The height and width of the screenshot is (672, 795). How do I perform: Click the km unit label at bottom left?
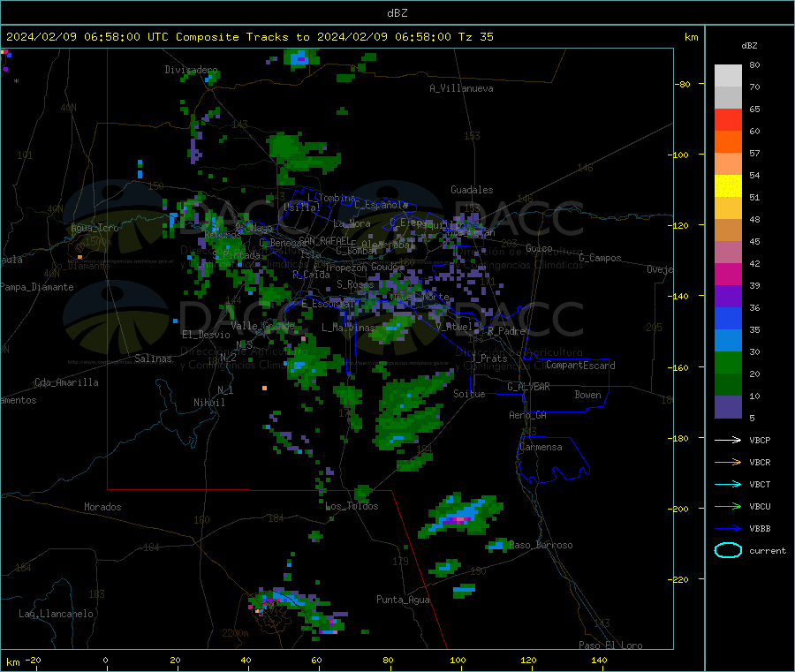[x=12, y=662]
